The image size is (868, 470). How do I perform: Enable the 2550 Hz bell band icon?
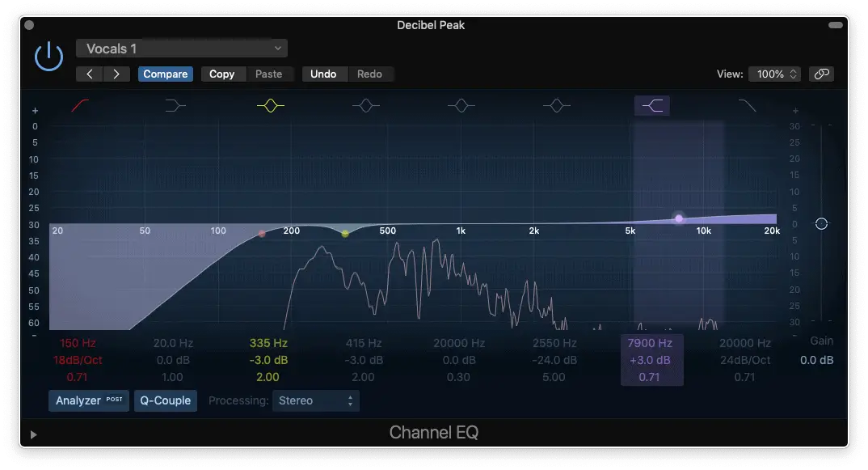click(x=556, y=105)
